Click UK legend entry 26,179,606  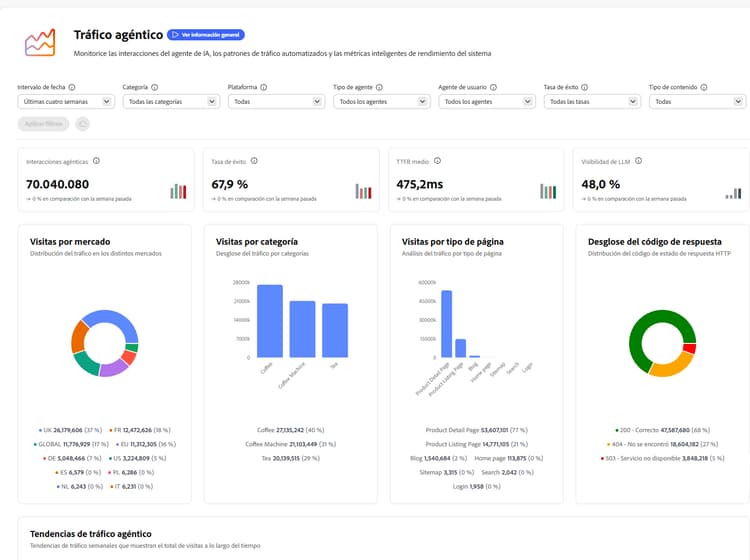(70, 430)
